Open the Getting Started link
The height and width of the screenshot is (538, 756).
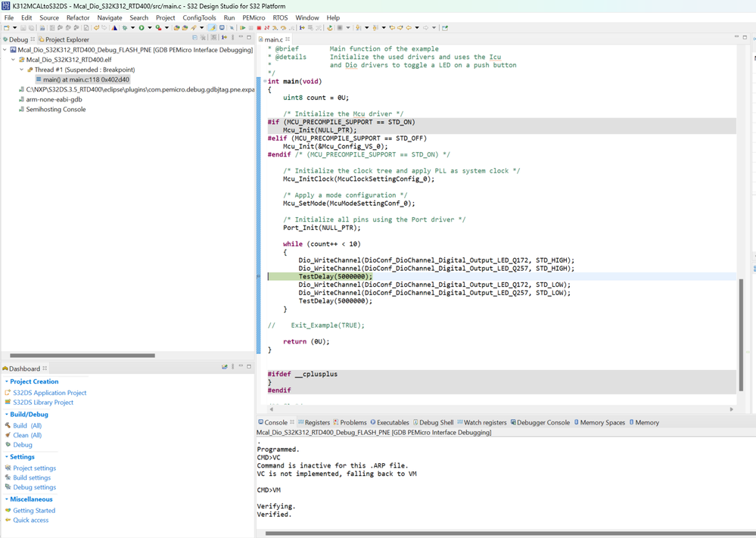point(34,511)
